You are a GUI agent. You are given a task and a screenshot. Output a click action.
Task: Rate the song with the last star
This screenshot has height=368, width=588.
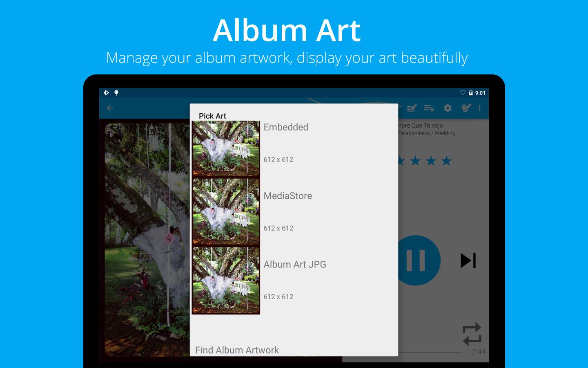446,161
